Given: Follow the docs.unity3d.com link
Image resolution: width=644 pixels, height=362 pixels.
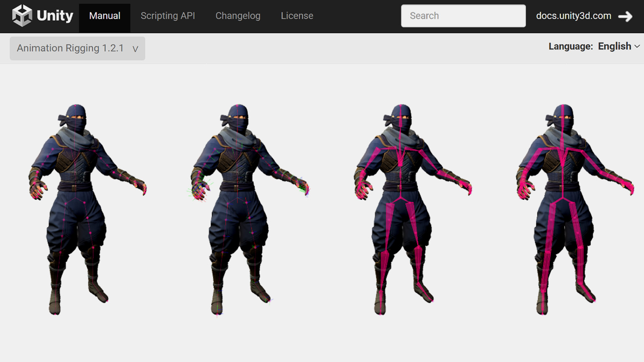Looking at the screenshot, I should 573,16.
